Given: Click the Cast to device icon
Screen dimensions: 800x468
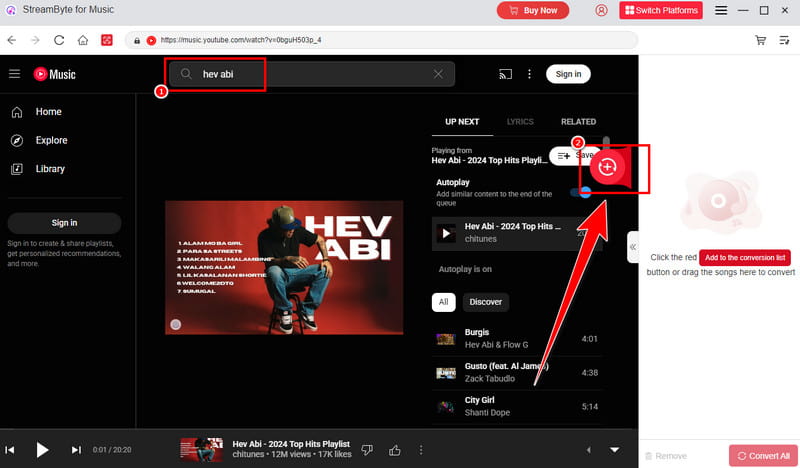Looking at the screenshot, I should (505, 75).
